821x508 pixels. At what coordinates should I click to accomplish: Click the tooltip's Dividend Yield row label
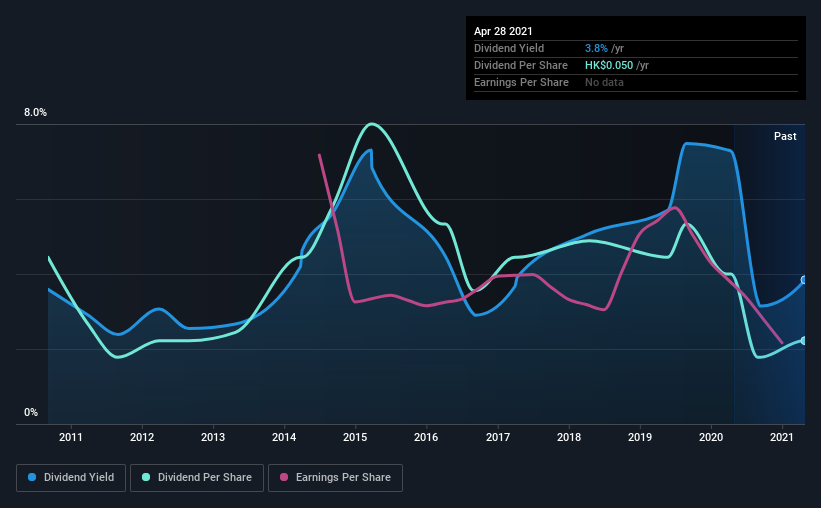[x=509, y=48]
